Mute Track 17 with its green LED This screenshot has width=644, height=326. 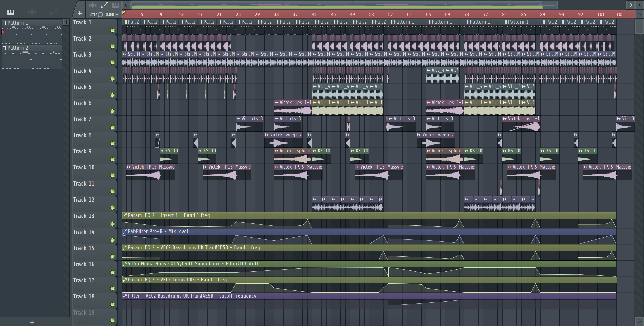[112, 288]
